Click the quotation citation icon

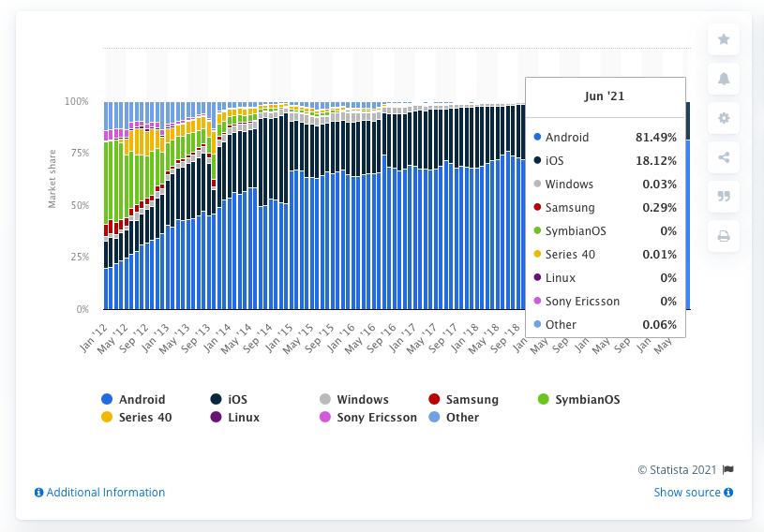tap(724, 197)
